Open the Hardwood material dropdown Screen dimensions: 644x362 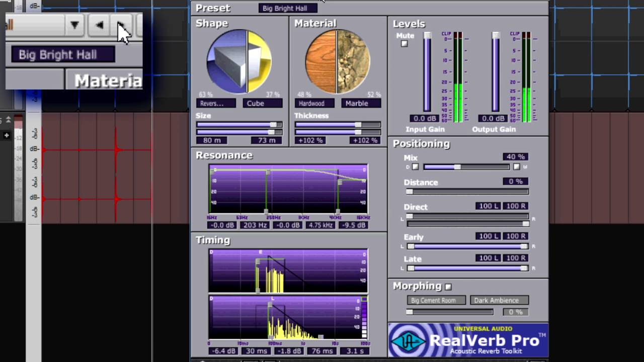pos(314,103)
